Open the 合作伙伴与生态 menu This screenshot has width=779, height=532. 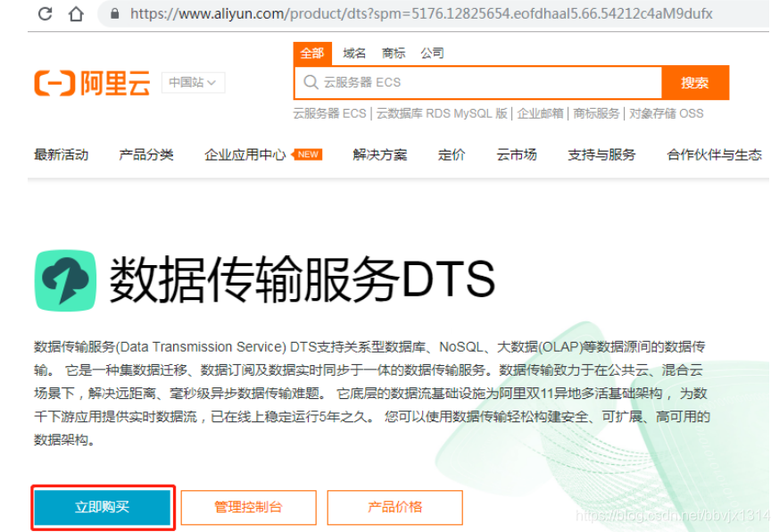(714, 155)
